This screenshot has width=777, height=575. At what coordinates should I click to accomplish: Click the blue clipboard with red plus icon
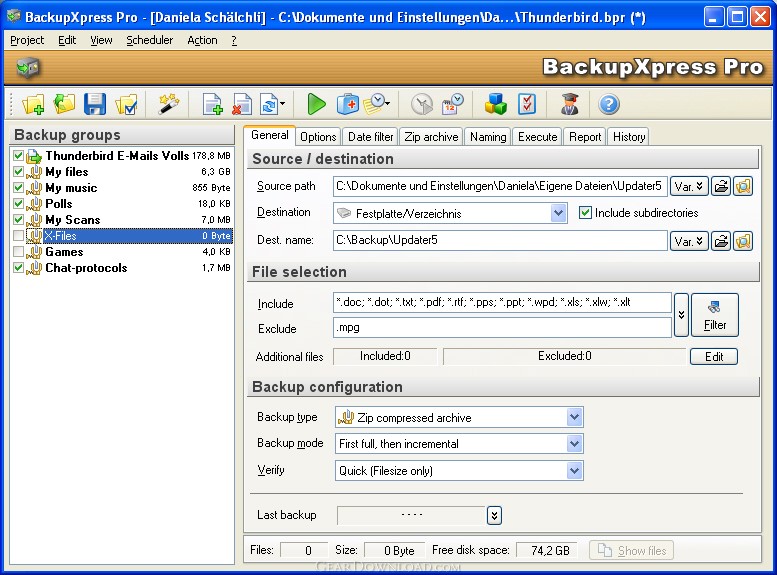348,105
